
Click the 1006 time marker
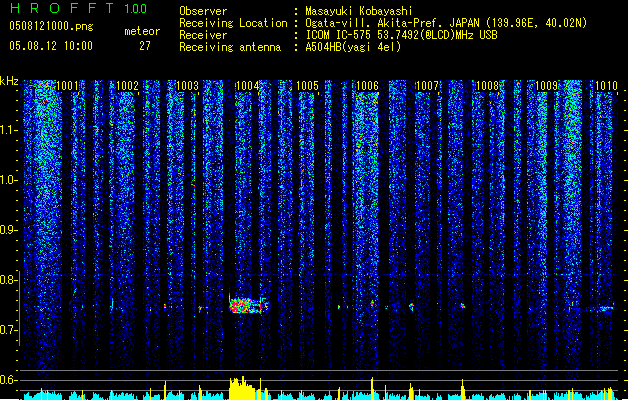(x=367, y=86)
